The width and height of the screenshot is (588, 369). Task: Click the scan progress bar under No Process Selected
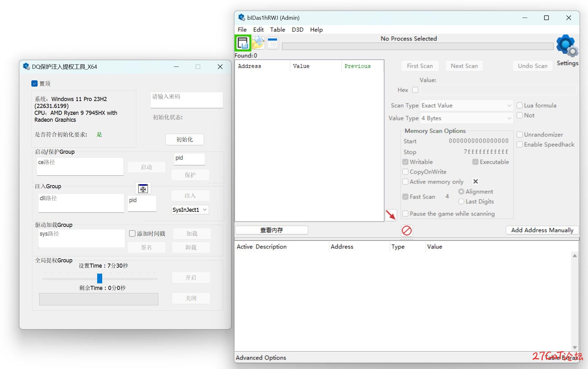[417, 46]
